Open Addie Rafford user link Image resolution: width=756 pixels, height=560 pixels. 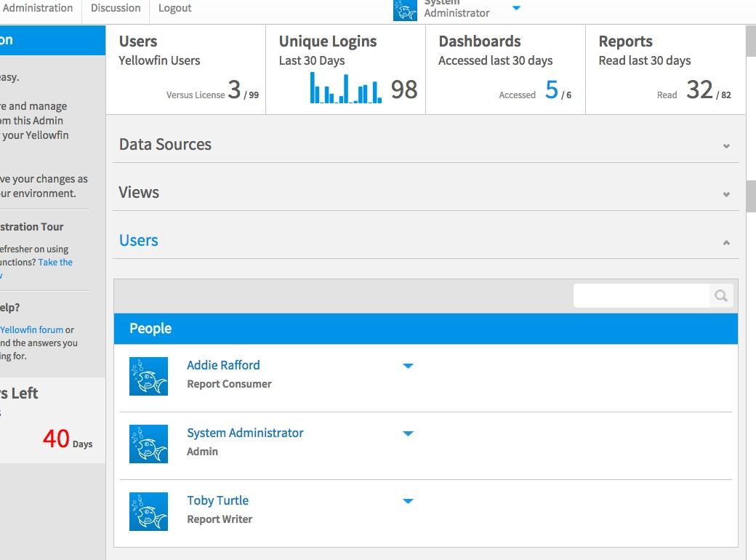[x=223, y=365]
